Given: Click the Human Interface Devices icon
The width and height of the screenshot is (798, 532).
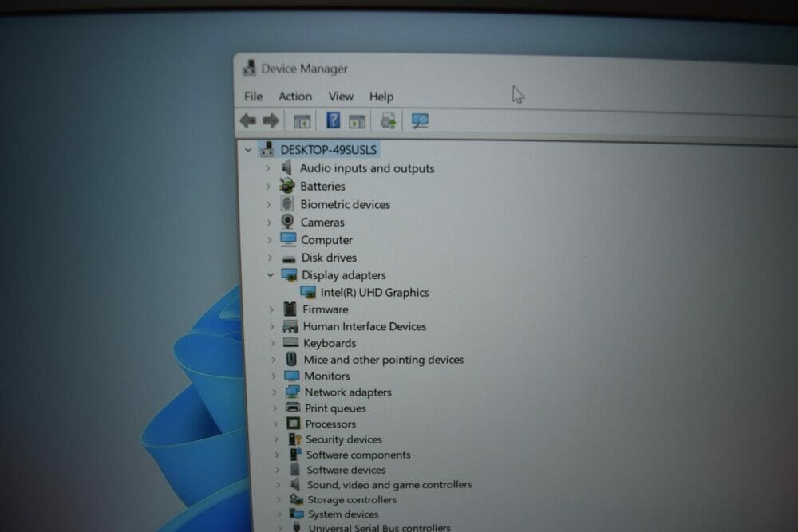Looking at the screenshot, I should 290,326.
